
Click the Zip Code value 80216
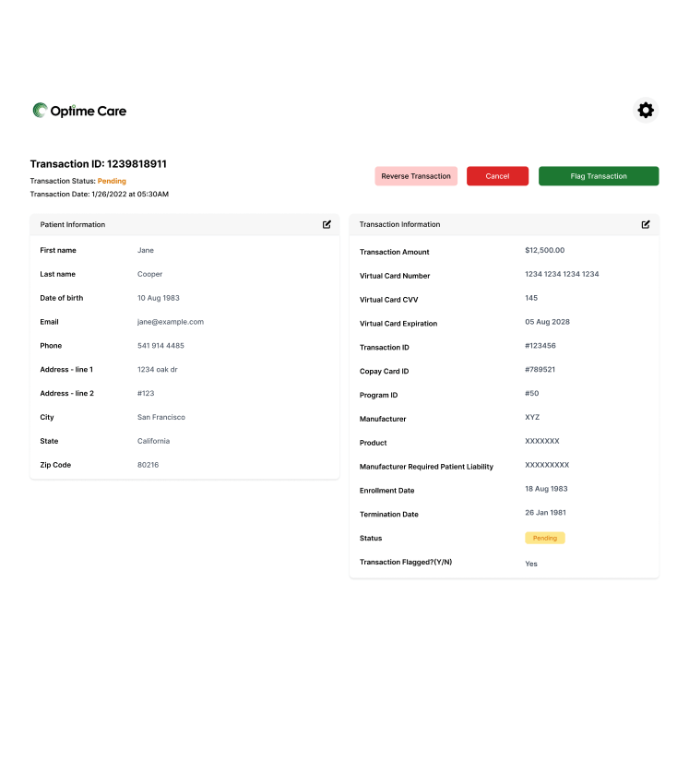click(148, 465)
